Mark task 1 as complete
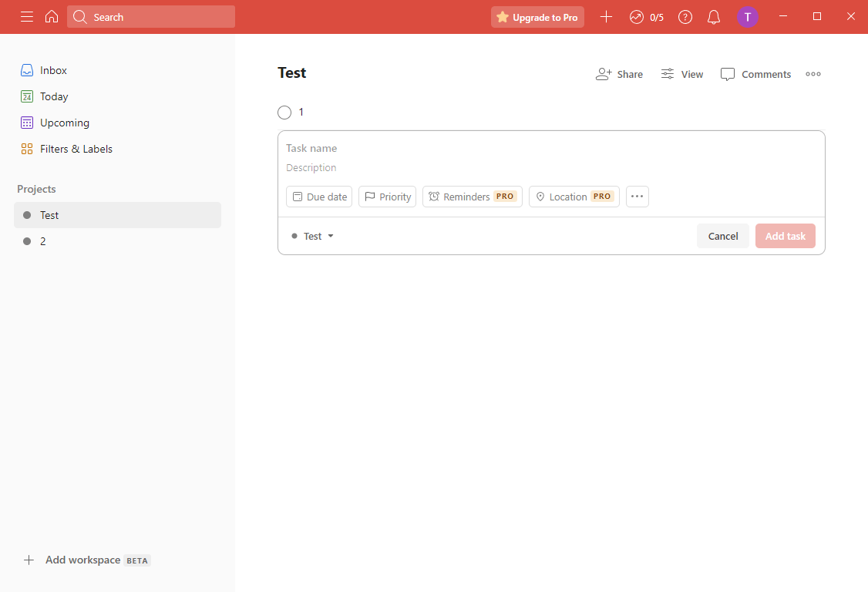Viewport: 868px width, 592px height. 284,113
